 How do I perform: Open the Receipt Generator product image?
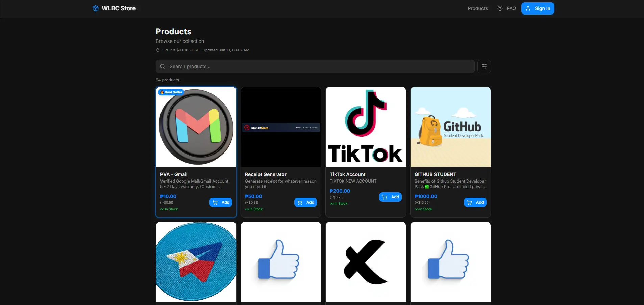(x=281, y=127)
